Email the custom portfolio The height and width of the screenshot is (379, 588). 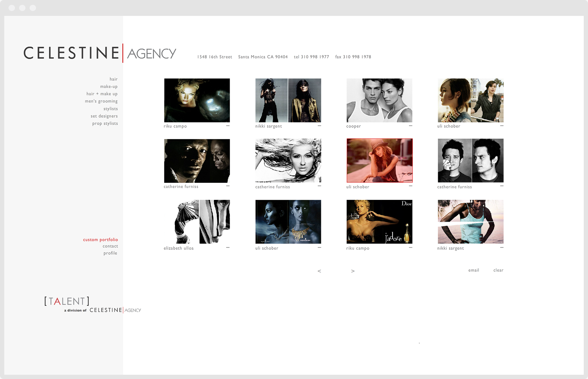[x=473, y=270]
